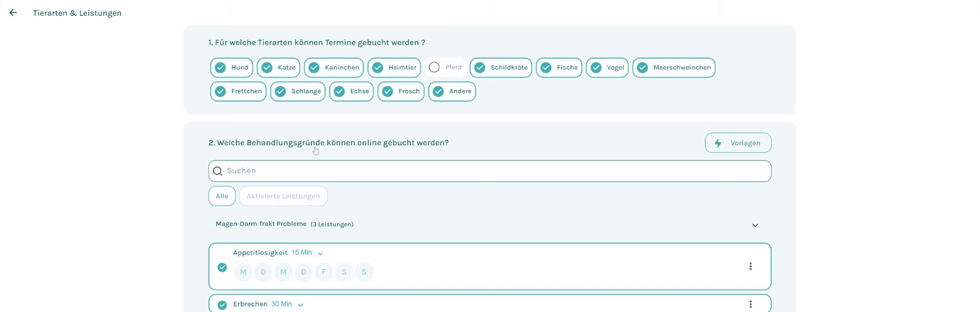The width and height of the screenshot is (980, 312).
Task: Switch to Aktivierte Leistungen filter tab
Action: [x=283, y=196]
